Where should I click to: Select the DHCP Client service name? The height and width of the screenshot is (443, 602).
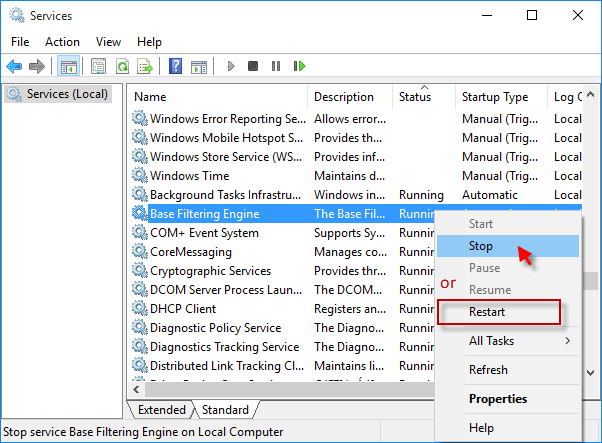[x=183, y=309]
